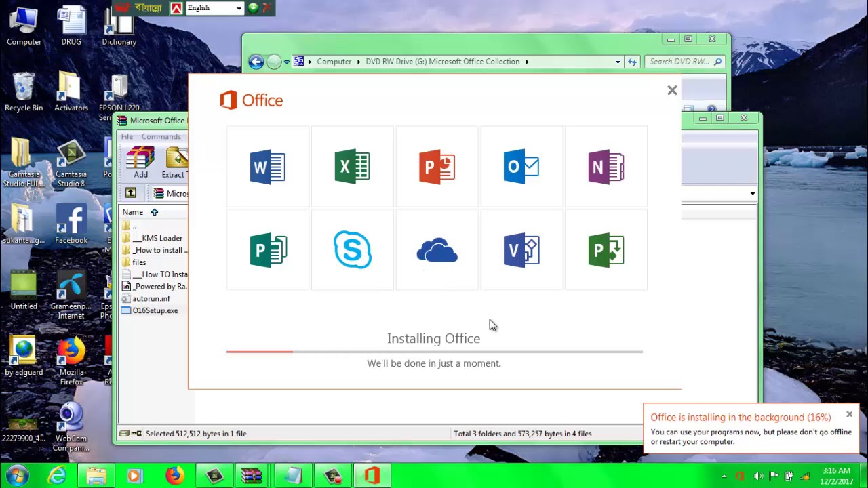Image resolution: width=868 pixels, height=488 pixels.
Task: Click the WinRAR up one level button
Action: coord(131,194)
